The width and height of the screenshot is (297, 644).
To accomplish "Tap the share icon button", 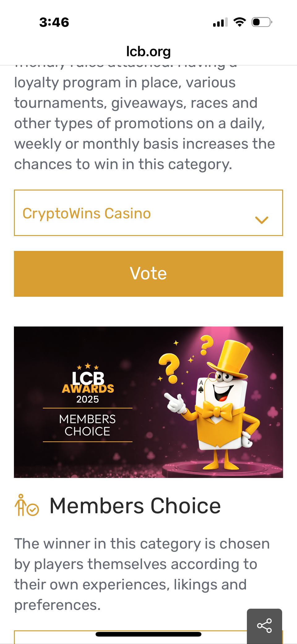I will 265,626.
